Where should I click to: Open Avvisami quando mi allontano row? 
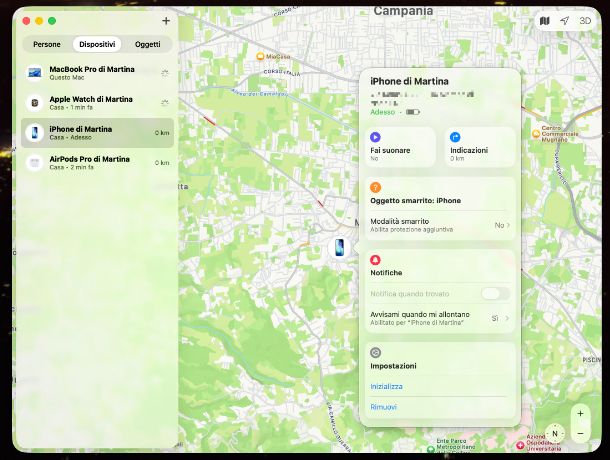(x=440, y=318)
